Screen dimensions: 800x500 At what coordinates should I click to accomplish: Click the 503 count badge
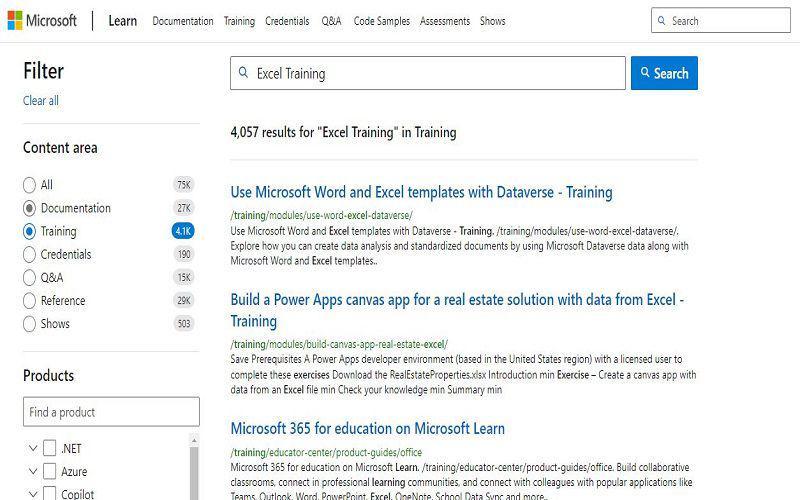coord(184,323)
